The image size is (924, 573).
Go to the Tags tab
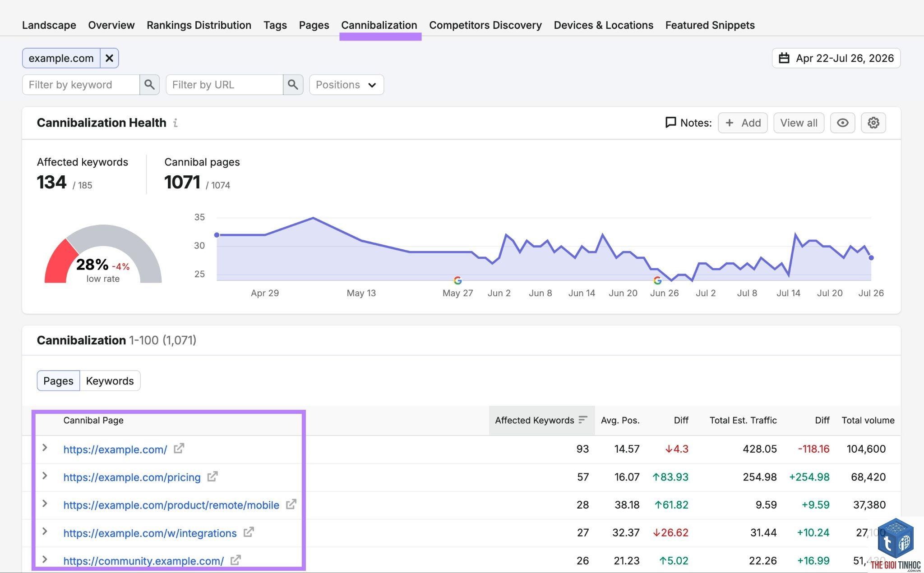[275, 25]
